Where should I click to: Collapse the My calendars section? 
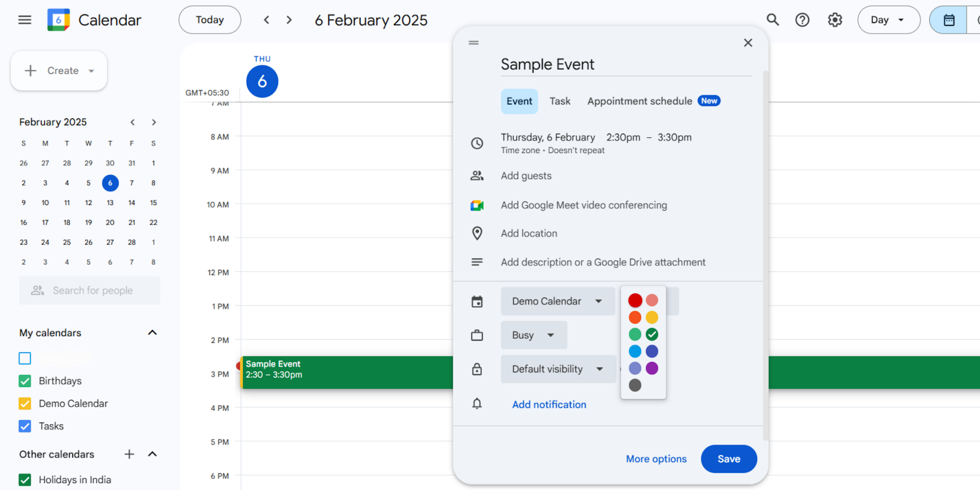(153, 333)
